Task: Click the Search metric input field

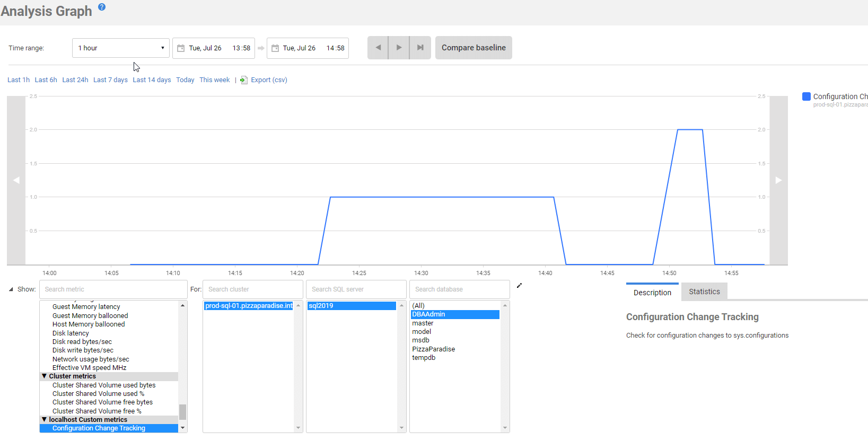Action: pos(113,289)
